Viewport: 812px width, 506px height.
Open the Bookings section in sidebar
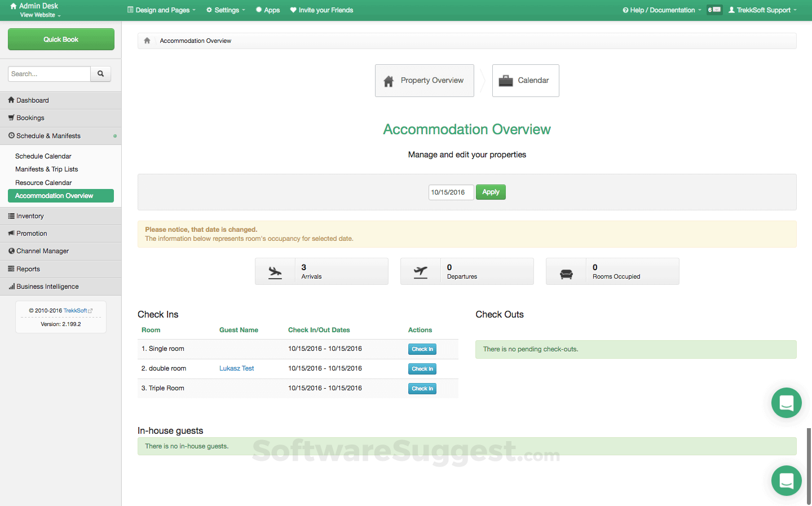[x=31, y=118]
